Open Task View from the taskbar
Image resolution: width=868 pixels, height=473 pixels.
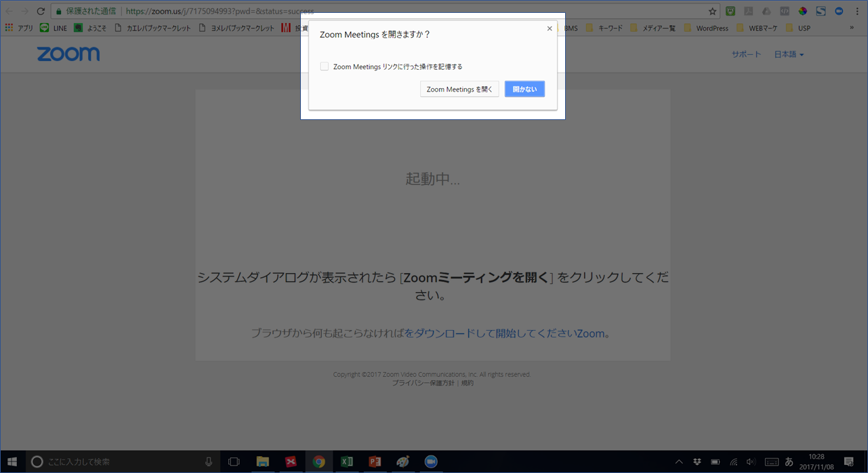pyautogui.click(x=234, y=461)
